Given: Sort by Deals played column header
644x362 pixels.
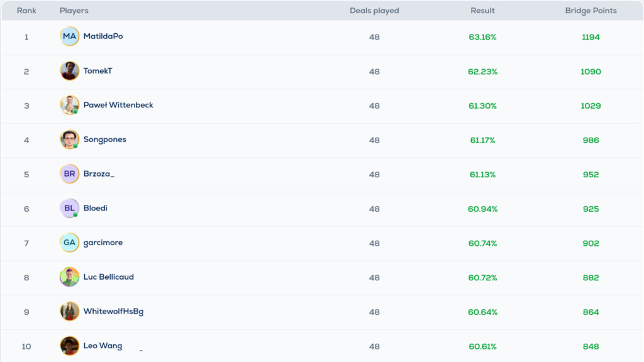Looking at the screenshot, I should [374, 11].
